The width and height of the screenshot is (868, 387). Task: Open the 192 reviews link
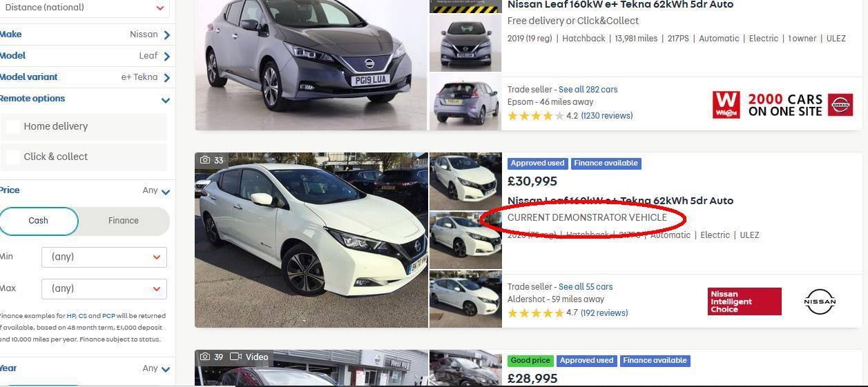pos(604,313)
